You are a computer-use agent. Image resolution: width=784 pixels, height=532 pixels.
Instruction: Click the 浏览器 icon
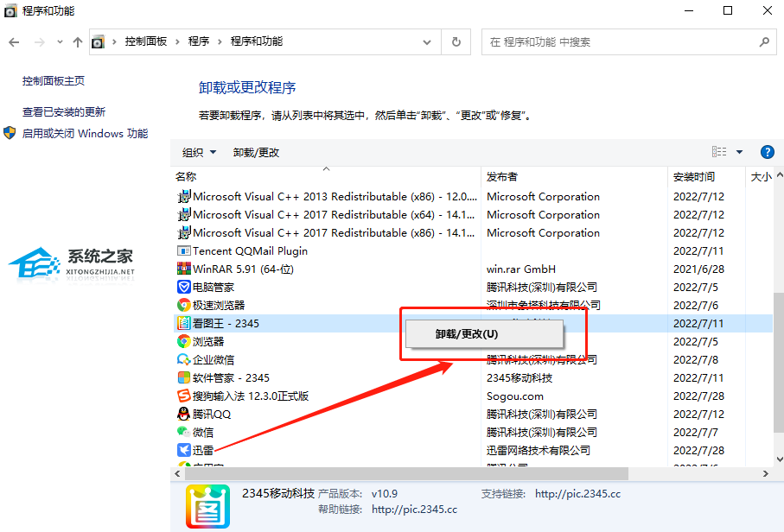pos(184,341)
